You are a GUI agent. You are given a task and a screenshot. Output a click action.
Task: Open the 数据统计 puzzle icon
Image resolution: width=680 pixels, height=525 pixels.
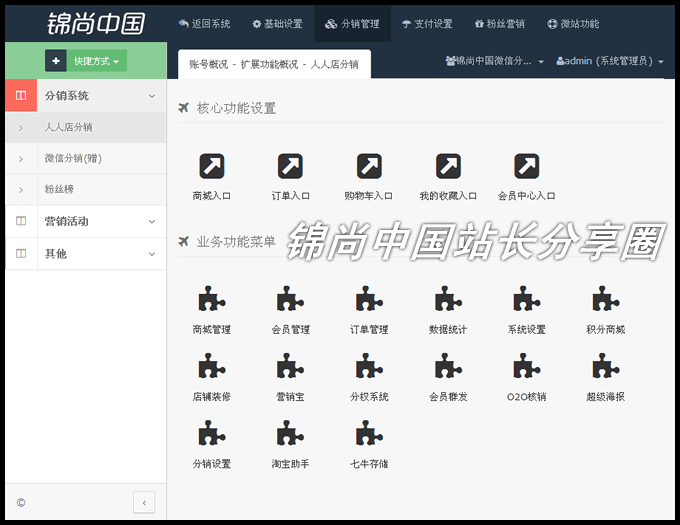click(448, 299)
